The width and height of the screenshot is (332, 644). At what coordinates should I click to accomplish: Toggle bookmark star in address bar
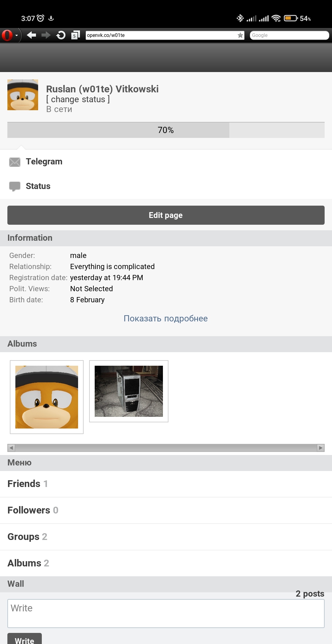240,35
